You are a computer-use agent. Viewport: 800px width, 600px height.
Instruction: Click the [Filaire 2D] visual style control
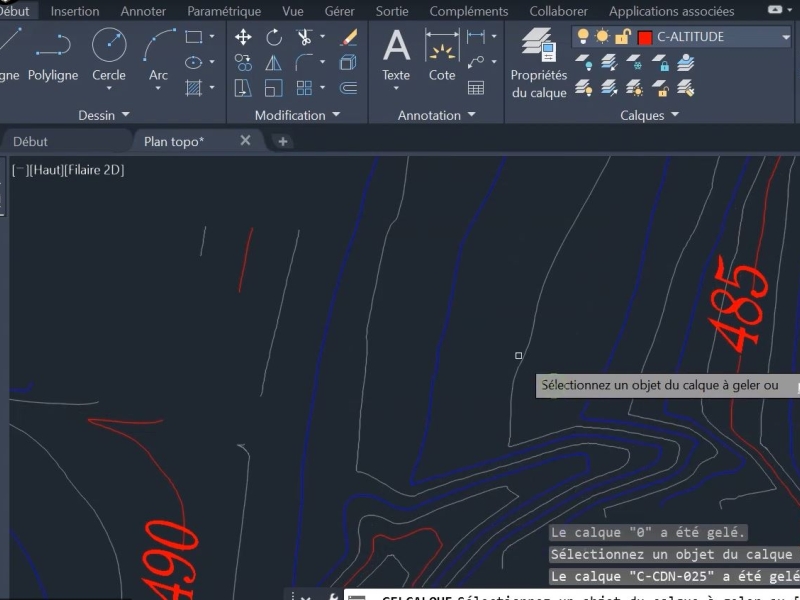[96, 170]
